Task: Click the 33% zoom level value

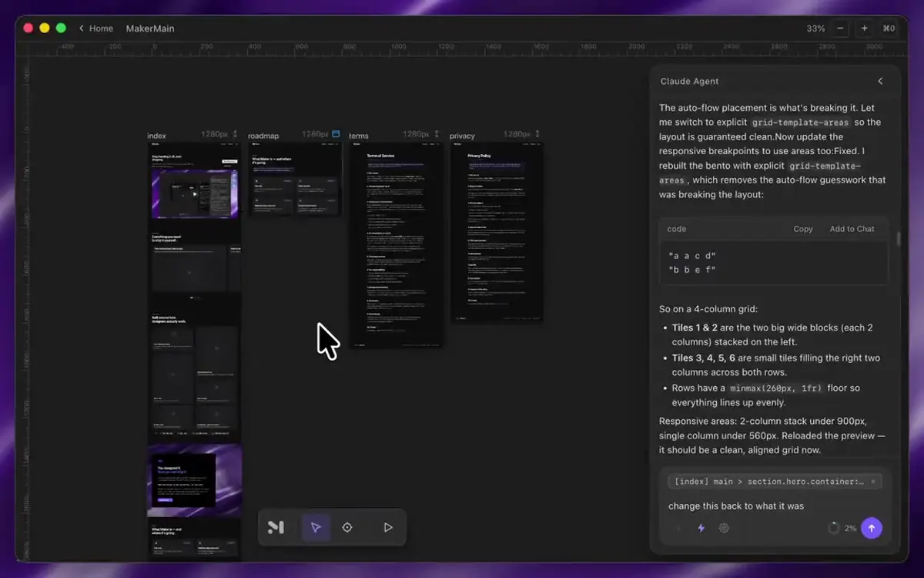Action: (815, 29)
